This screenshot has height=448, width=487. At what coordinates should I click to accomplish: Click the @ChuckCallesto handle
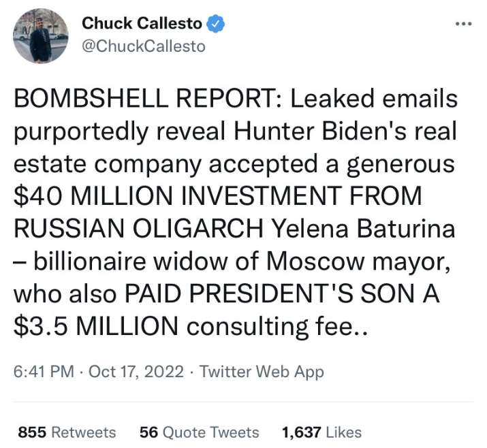coord(143,46)
